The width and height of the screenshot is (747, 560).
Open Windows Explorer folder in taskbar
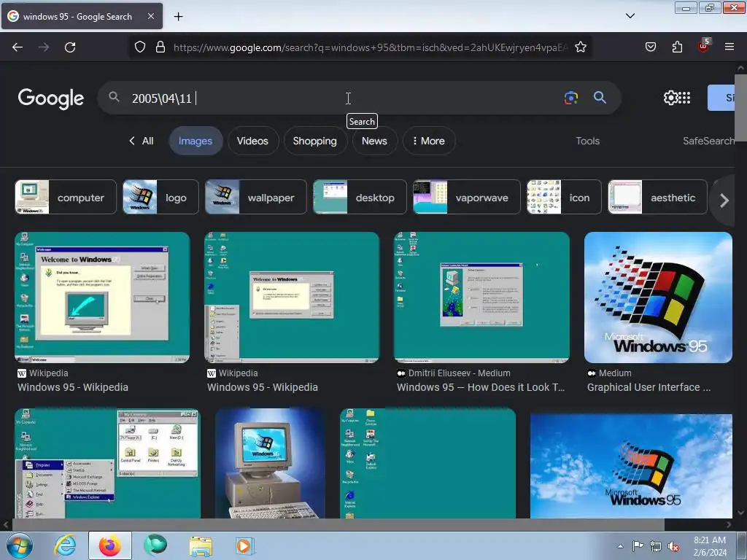click(201, 545)
